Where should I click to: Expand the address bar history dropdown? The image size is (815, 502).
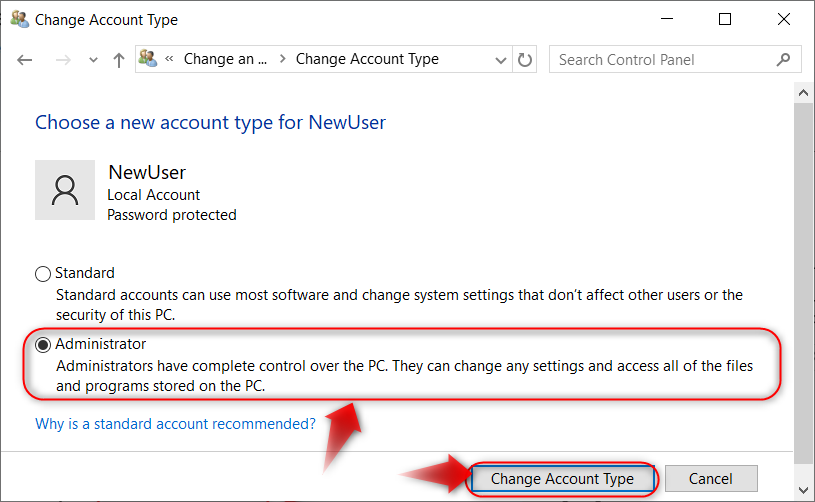click(502, 60)
